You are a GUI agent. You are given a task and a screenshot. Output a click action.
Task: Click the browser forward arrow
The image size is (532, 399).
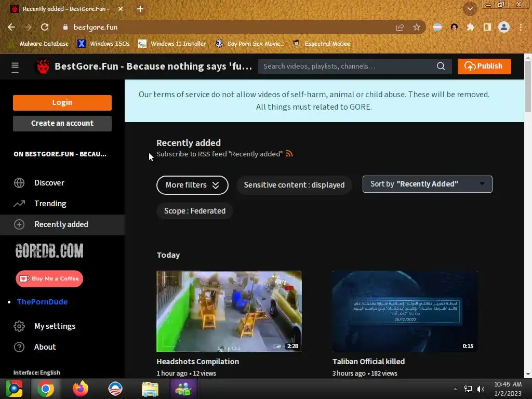pos(28,27)
